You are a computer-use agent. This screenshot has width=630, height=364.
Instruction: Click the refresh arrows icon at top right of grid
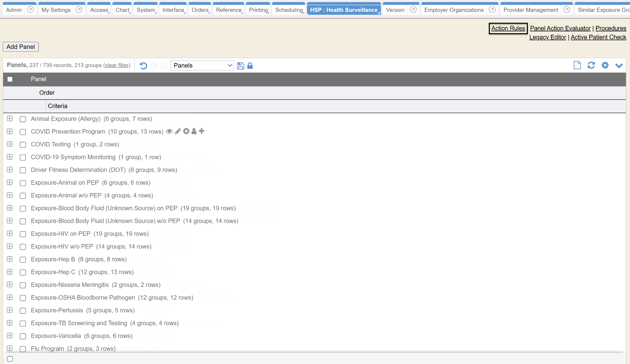591,65
